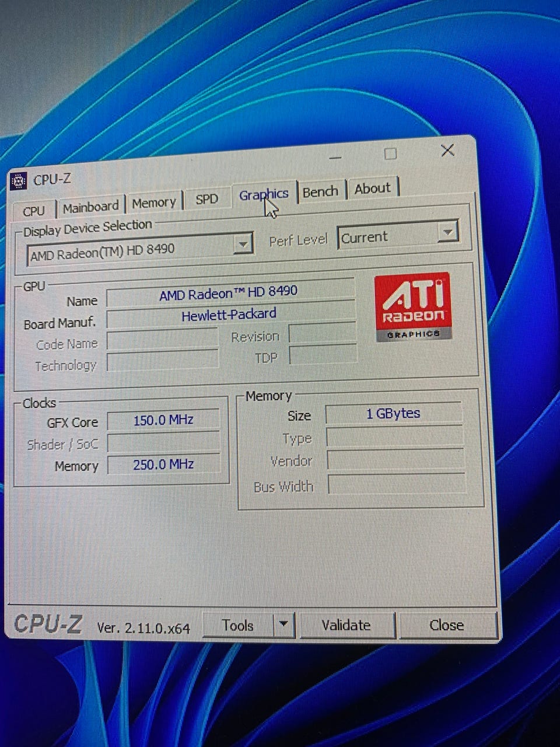Open the Tools dropdown arrow
Viewport: 560px width, 747px height.
coord(283,624)
